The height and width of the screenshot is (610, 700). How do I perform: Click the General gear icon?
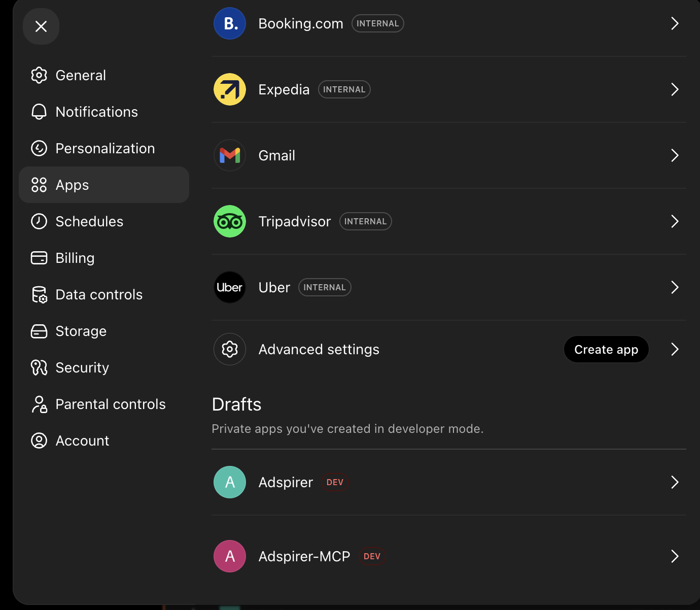click(x=39, y=75)
